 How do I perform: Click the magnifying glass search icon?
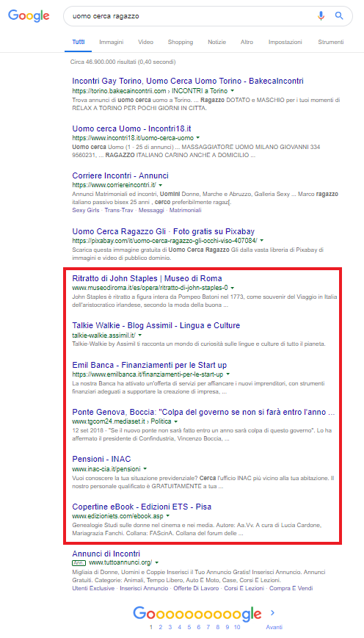[339, 16]
